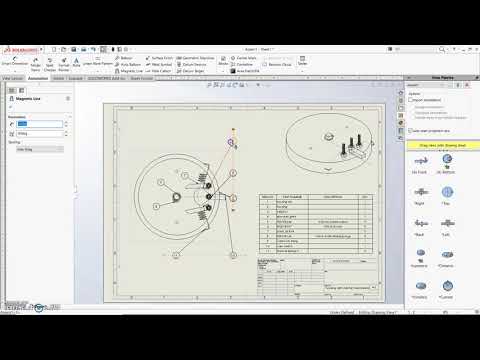480x360 pixels.
Task: Click the Options gear icon in the top toolbar
Action: point(126,50)
